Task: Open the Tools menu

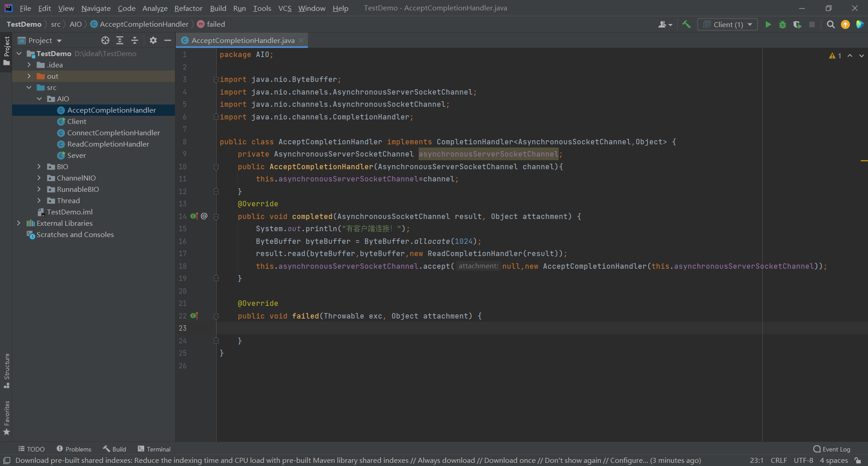Action: (x=262, y=8)
